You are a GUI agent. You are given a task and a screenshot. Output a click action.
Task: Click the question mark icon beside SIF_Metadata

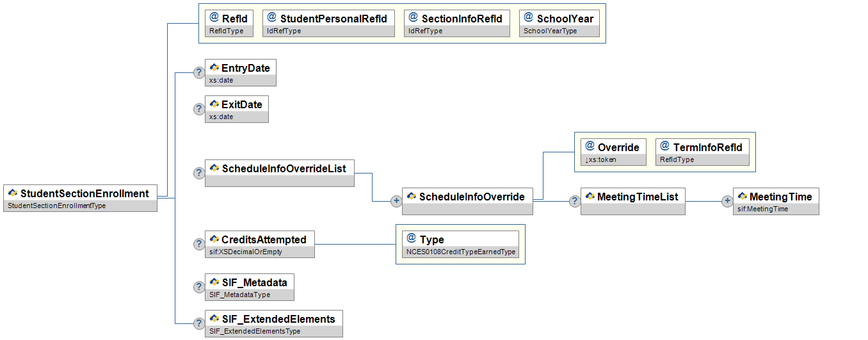click(x=199, y=287)
